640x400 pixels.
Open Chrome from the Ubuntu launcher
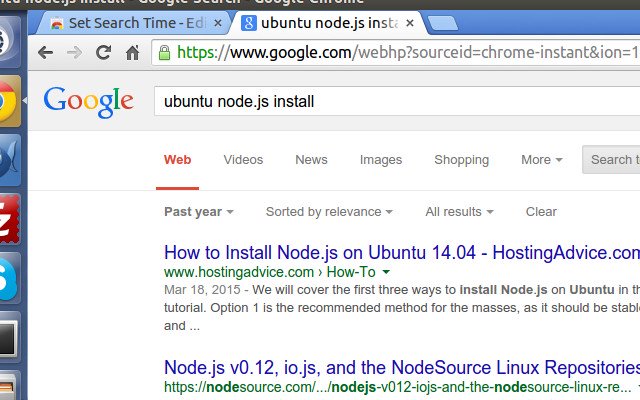[x=8, y=101]
